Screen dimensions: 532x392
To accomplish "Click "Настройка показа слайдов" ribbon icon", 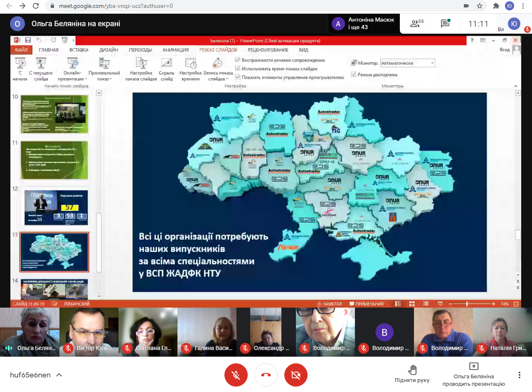I will point(141,69).
